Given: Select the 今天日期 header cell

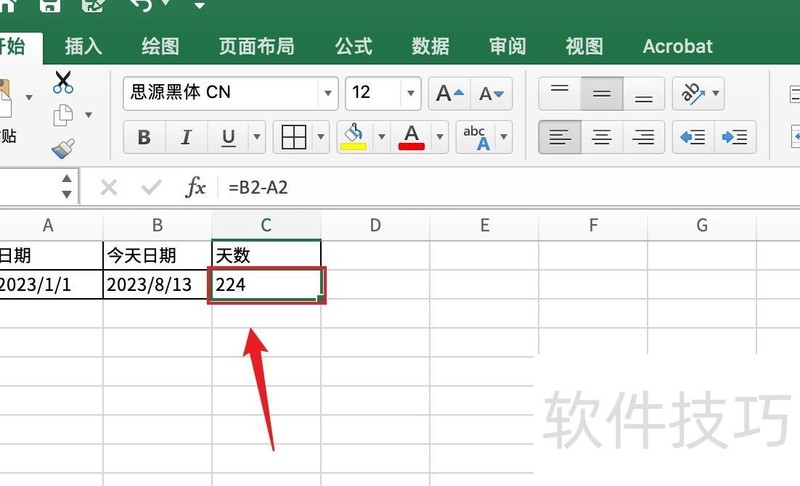Looking at the screenshot, I should (157, 255).
